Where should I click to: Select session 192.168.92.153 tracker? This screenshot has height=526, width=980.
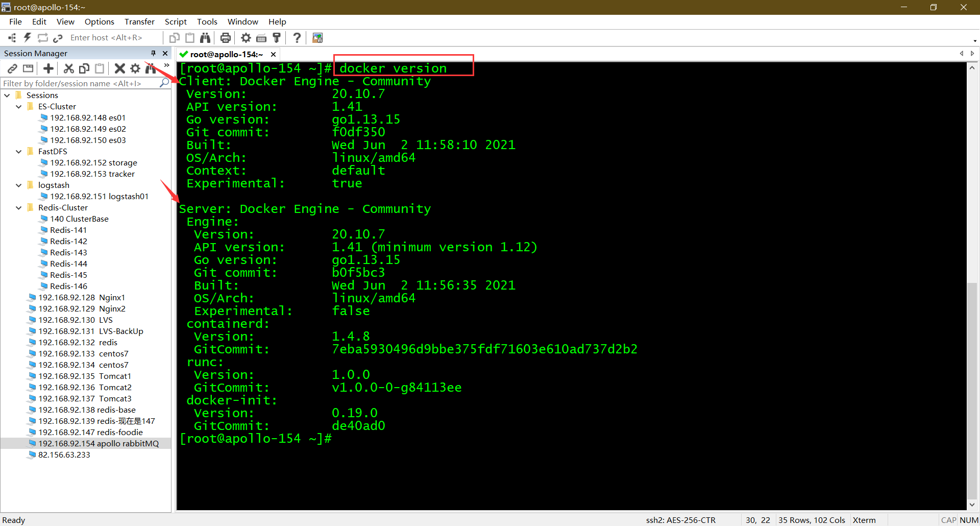[x=92, y=174]
